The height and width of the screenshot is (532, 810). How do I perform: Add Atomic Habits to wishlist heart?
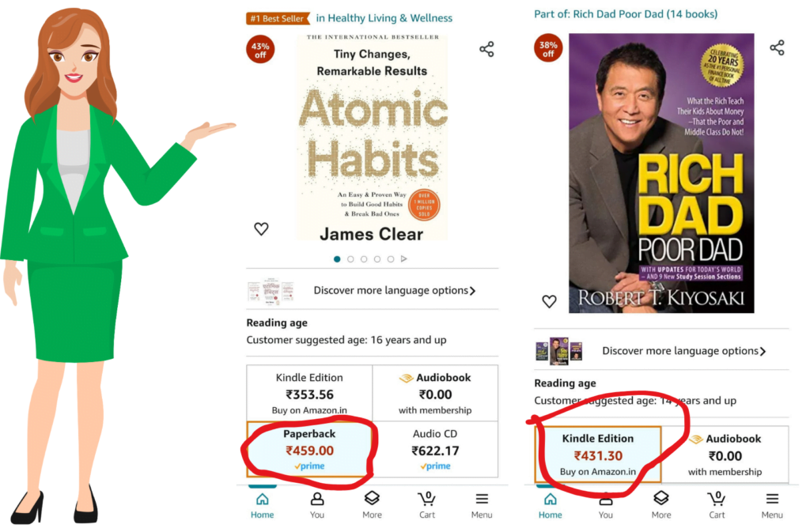[x=261, y=228]
